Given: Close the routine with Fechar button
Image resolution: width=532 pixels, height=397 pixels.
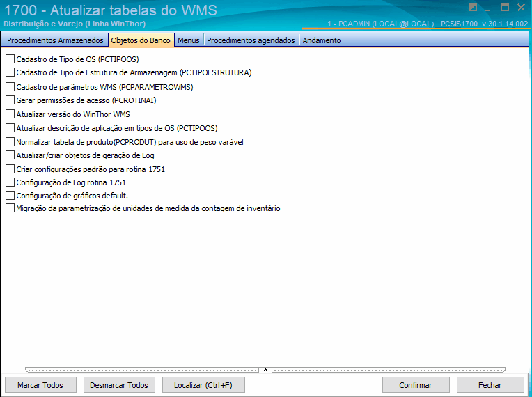Looking at the screenshot, I should (x=490, y=385).
